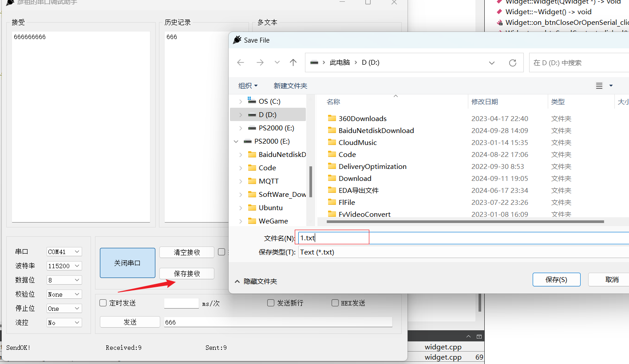Image resolution: width=629 pixels, height=364 pixels.
Task: Select Code folder icon in file list
Action: [x=332, y=154]
